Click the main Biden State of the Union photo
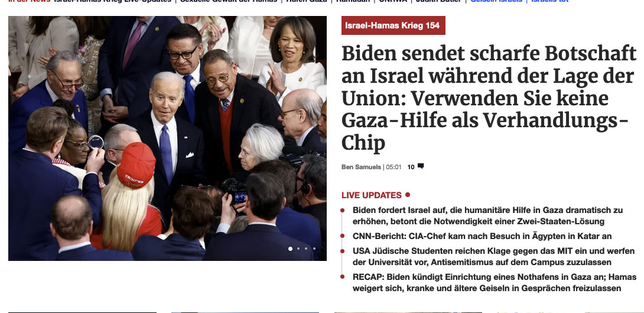This screenshot has height=313, width=644. tap(167, 138)
